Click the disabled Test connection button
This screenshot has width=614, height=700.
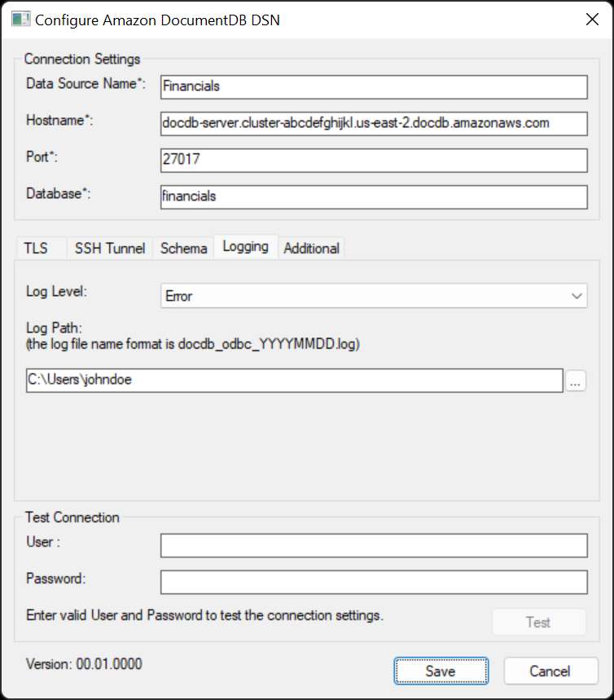(538, 622)
